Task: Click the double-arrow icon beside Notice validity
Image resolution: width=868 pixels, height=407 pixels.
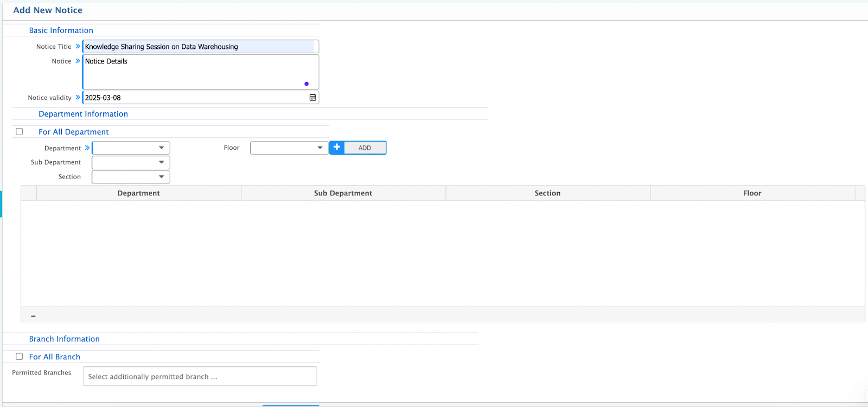Action: coord(78,97)
